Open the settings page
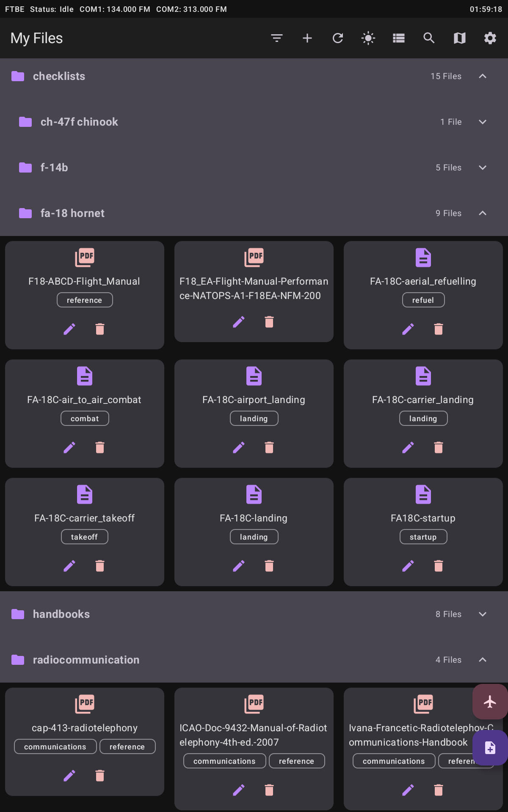This screenshot has height=812, width=508. point(490,38)
